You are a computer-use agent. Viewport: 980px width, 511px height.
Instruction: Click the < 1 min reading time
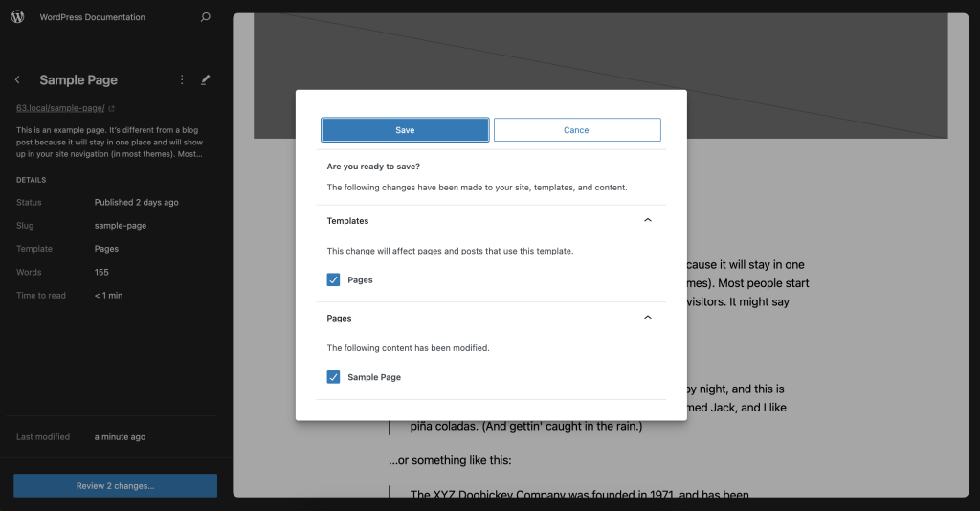(x=108, y=296)
